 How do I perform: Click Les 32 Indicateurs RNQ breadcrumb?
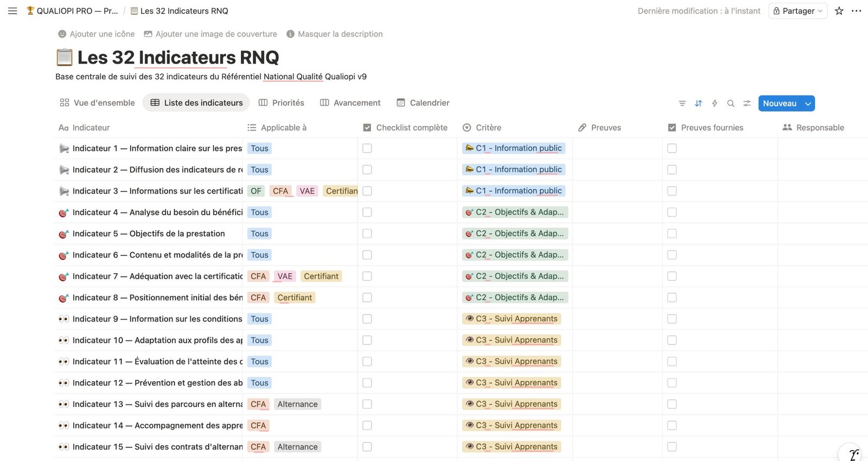click(x=180, y=11)
